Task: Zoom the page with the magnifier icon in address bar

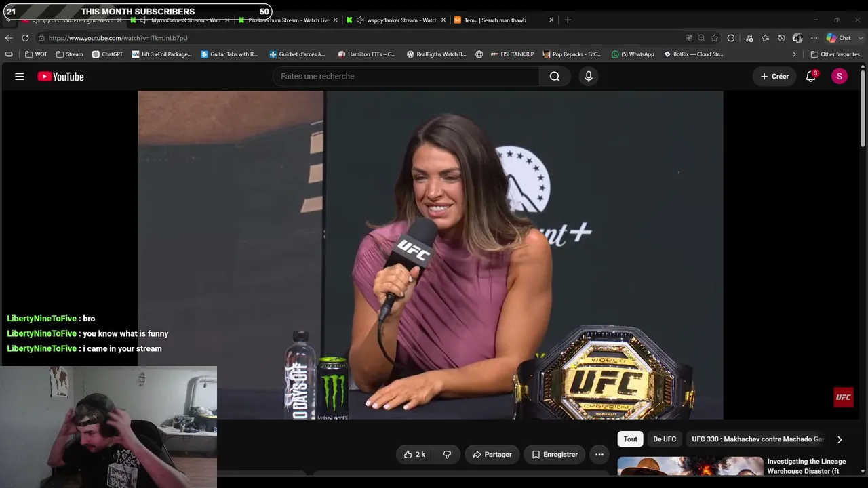Action: pos(701,38)
